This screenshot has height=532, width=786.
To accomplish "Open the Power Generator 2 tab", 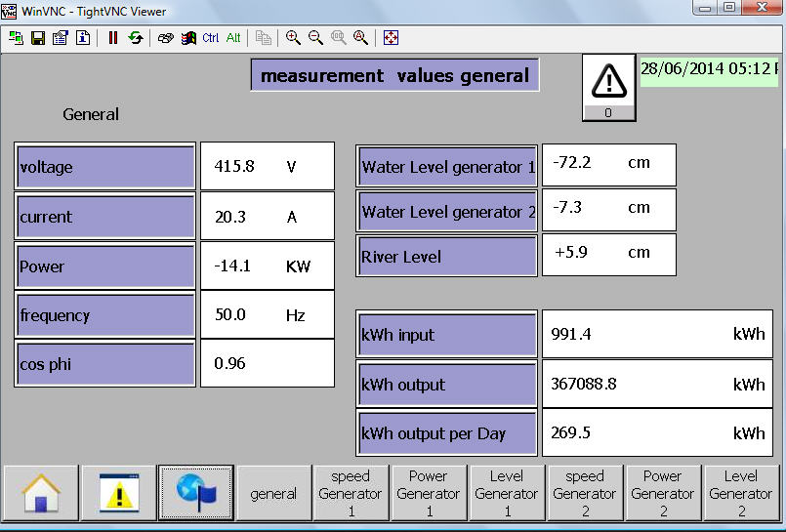I will 662,494.
